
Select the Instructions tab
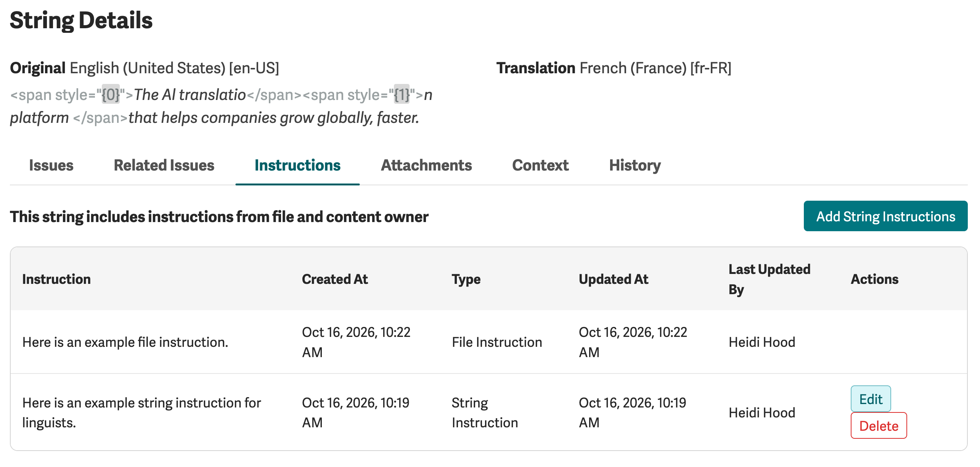click(x=297, y=165)
